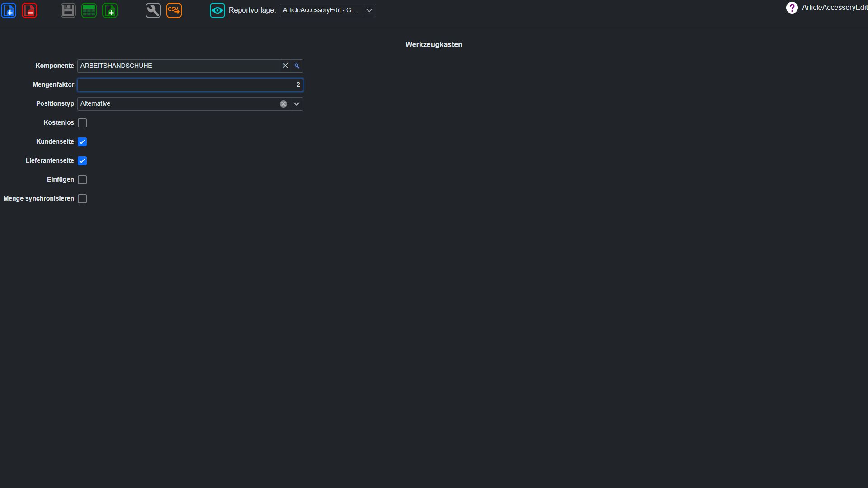868x488 pixels.
Task: Click the red delete record icon
Action: coord(29,10)
